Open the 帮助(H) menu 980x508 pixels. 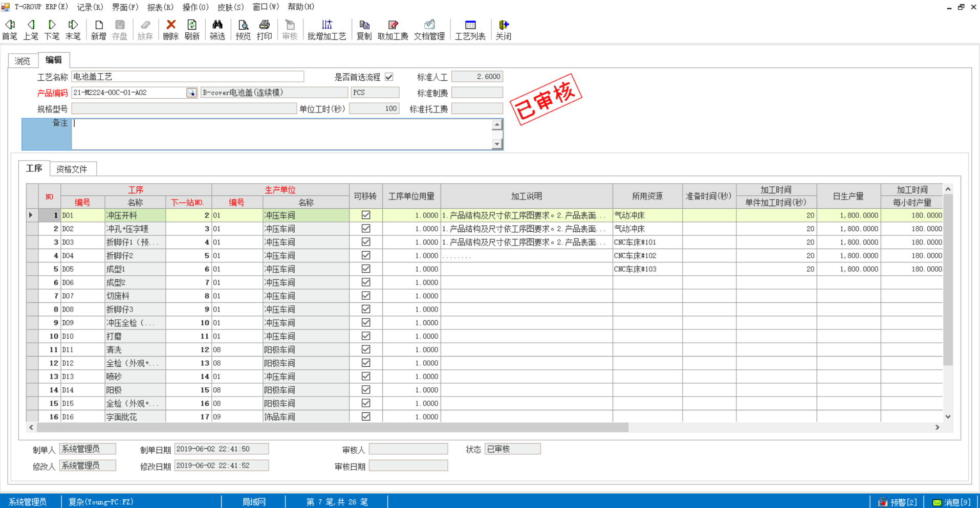301,7
